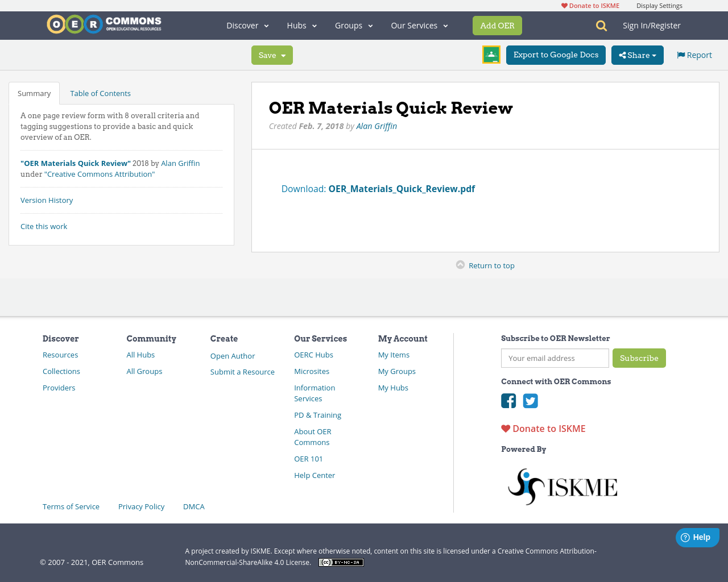Expand the Hubs navigation dropdown

301,26
